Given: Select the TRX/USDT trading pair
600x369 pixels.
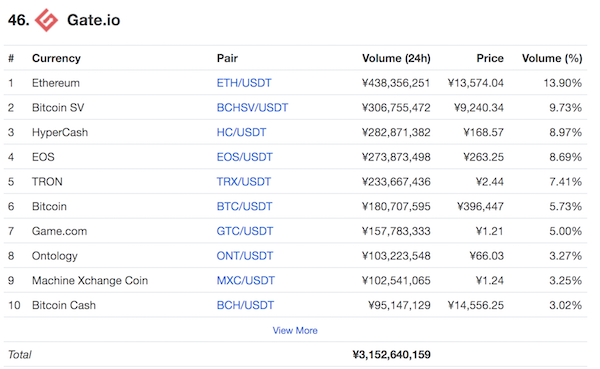Looking at the screenshot, I should pyautogui.click(x=244, y=181).
